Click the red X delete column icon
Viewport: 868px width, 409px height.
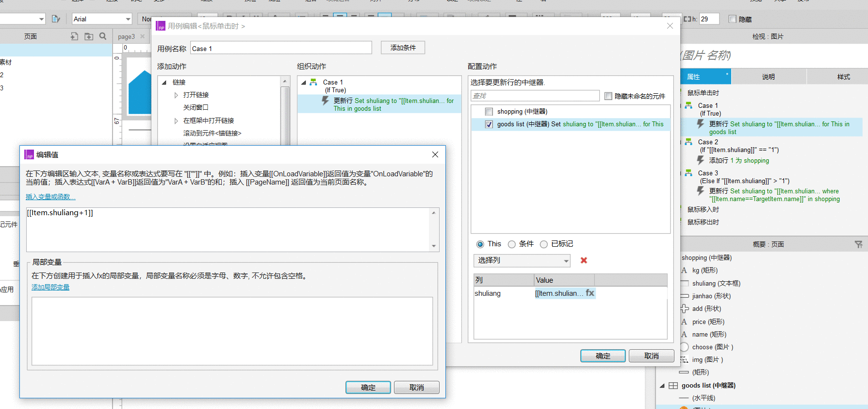click(x=584, y=260)
